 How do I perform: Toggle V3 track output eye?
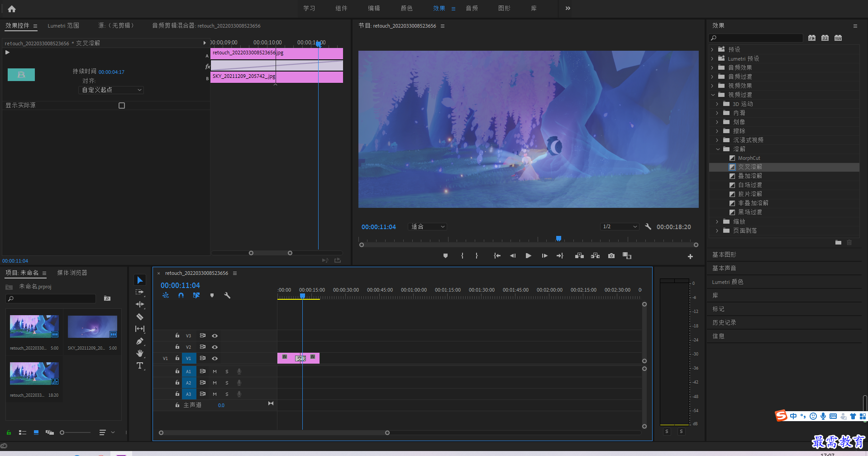(x=215, y=336)
